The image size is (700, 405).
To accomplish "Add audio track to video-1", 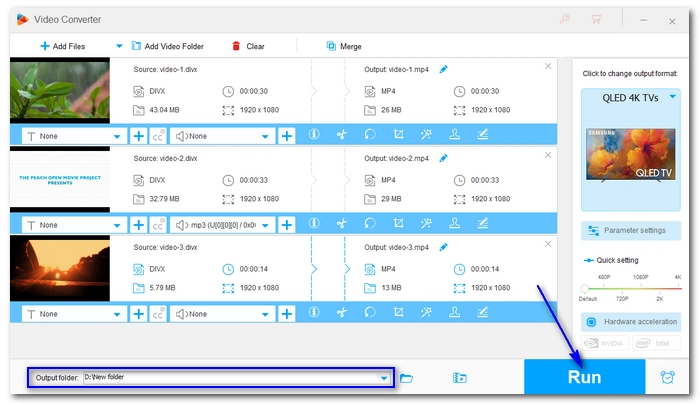I will click(x=287, y=136).
